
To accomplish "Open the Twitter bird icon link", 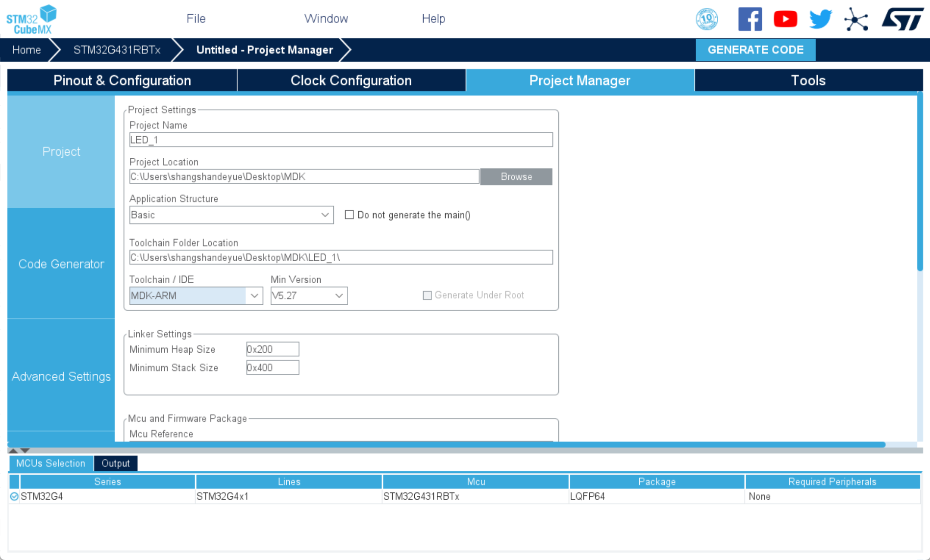I will coord(821,19).
